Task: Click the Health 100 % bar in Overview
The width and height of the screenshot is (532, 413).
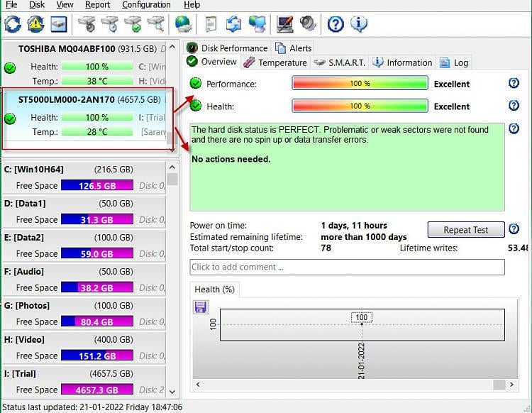Action: click(360, 106)
